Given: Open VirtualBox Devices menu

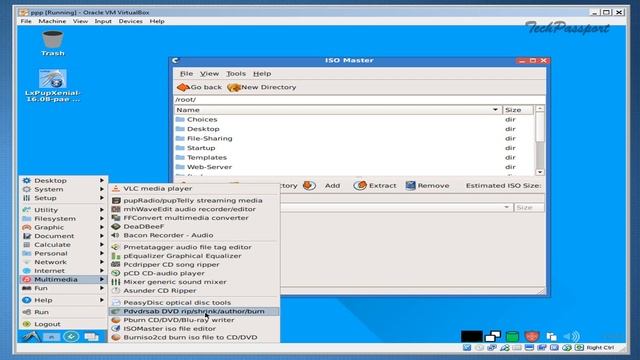Looking at the screenshot, I should (131, 21).
